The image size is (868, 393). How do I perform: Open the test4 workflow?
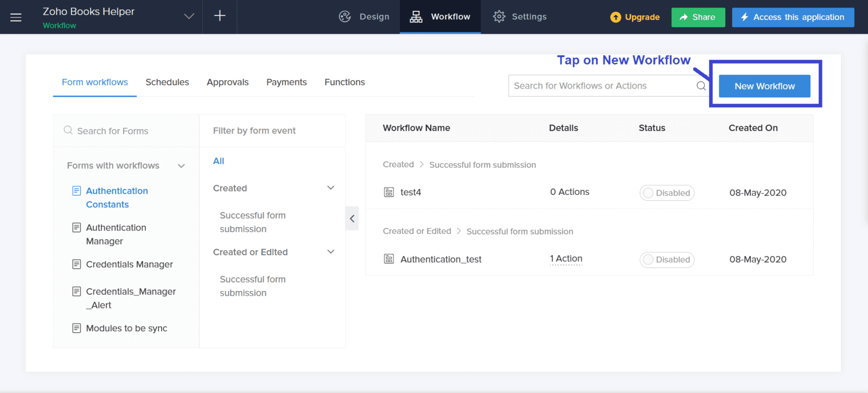coord(411,192)
